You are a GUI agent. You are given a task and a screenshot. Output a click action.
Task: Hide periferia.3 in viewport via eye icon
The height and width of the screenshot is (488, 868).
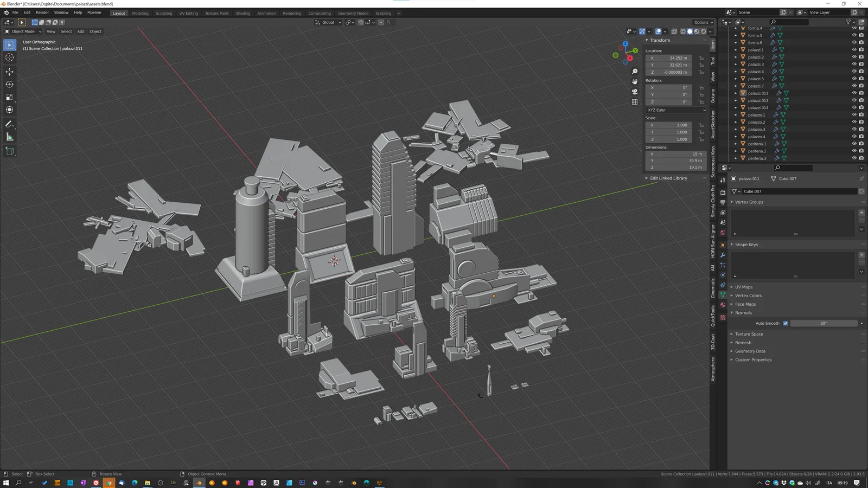coord(854,158)
